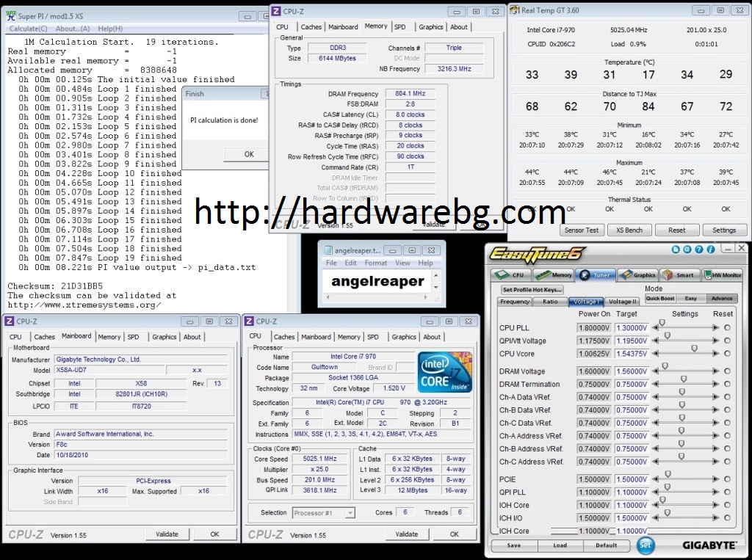
Task: Click the Real Temp GT title bar icon
Action: point(515,10)
